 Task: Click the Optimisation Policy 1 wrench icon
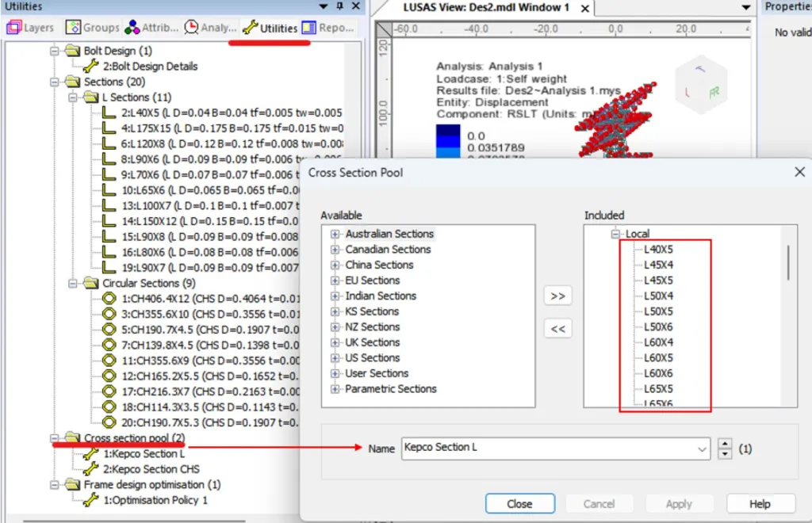(x=91, y=500)
